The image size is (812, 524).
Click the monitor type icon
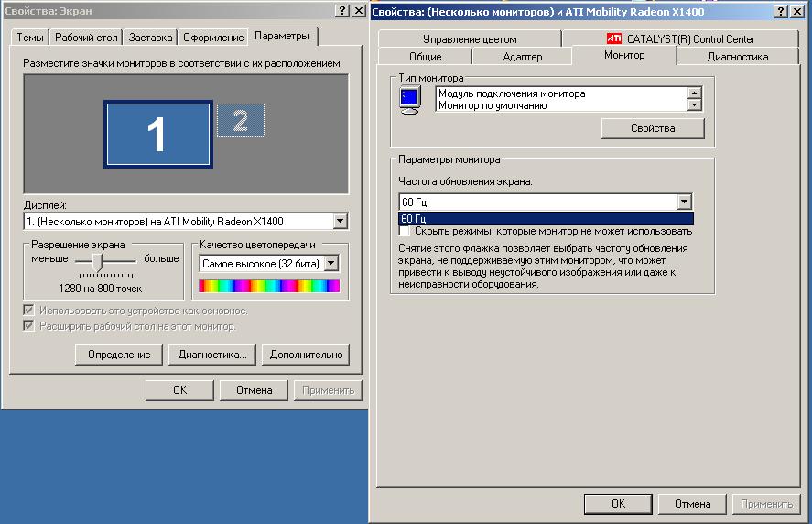[410, 100]
